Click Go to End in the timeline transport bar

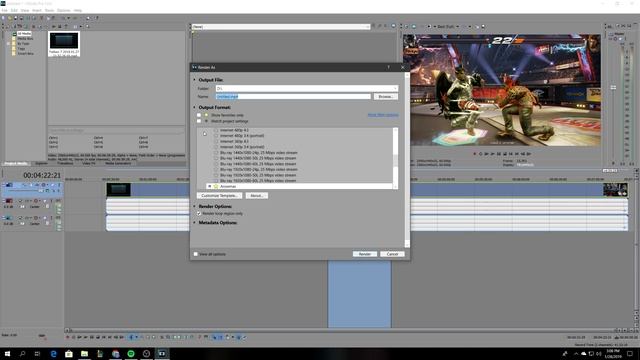(x=110, y=337)
